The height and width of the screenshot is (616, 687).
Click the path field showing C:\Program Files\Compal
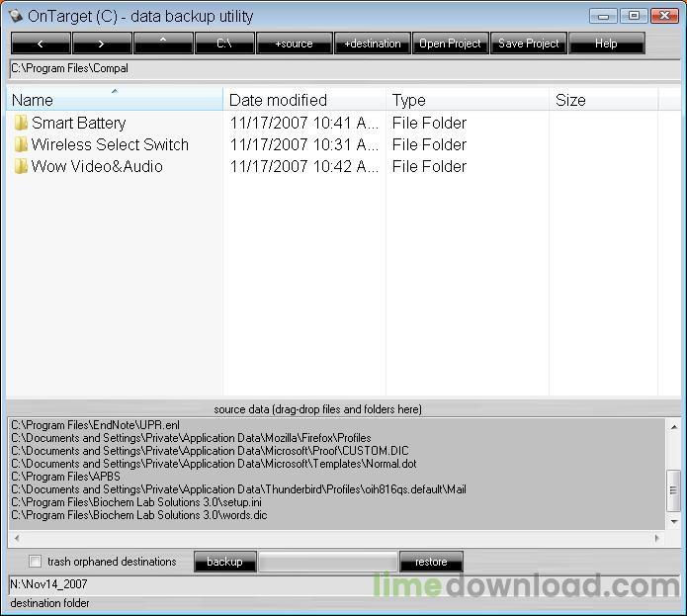[344, 69]
